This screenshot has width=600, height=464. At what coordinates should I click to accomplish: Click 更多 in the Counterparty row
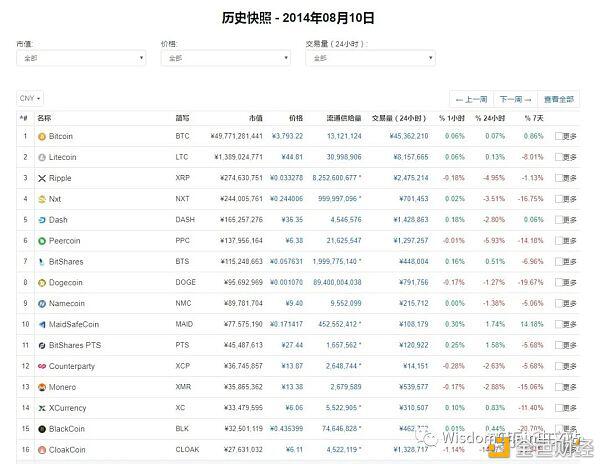(569, 366)
